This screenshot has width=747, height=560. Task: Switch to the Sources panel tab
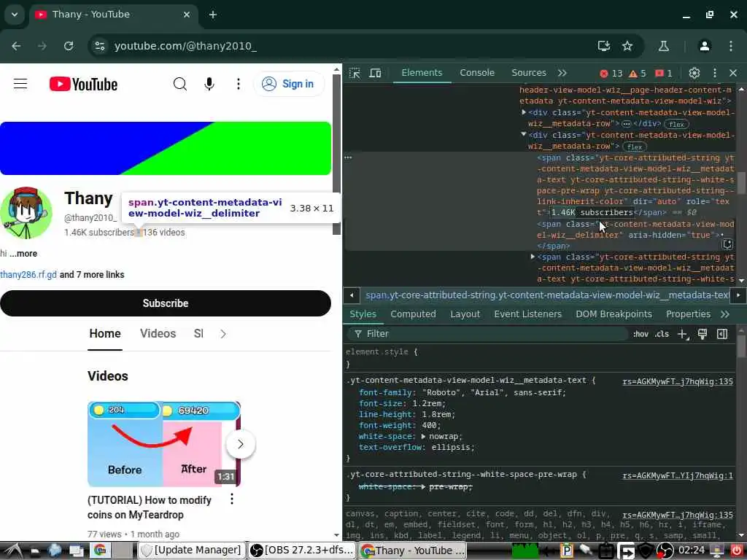pyautogui.click(x=528, y=72)
